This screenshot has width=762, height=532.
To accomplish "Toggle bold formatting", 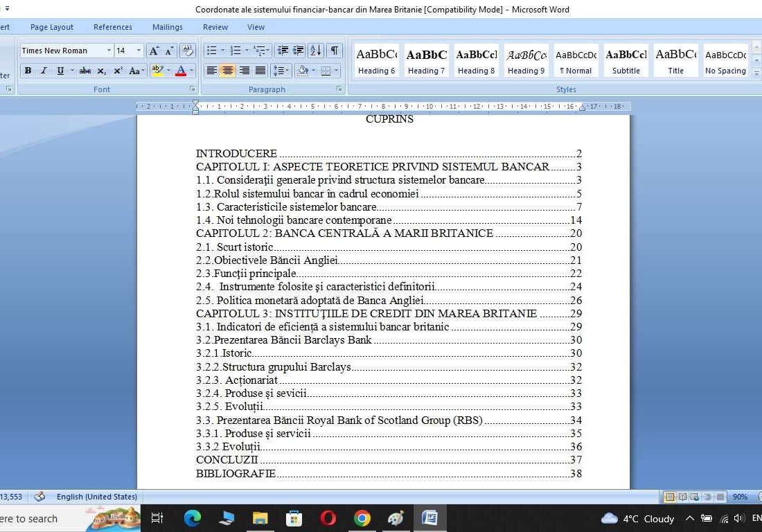I will pos(28,71).
